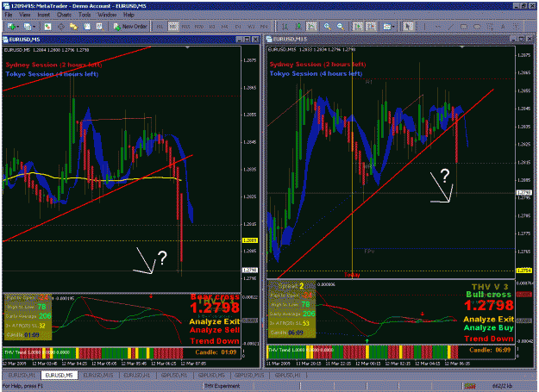Click the 662/2 kb traffic status text

tap(502, 386)
